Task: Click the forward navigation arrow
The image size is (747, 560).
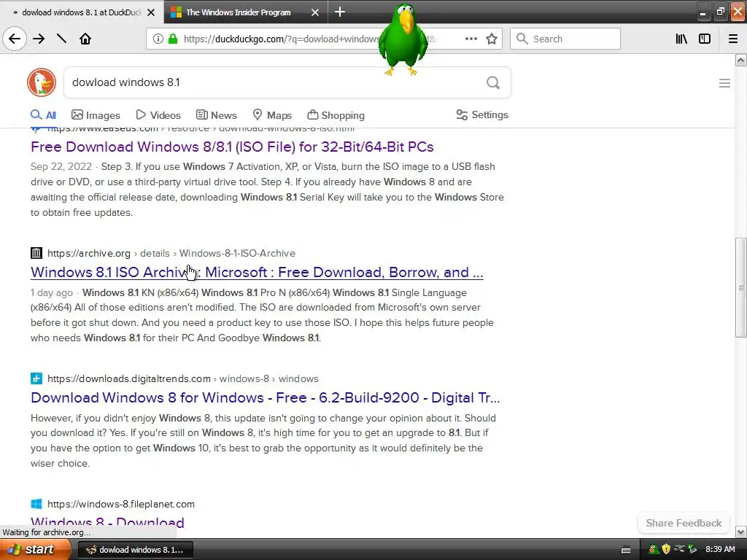Action: pyautogui.click(x=39, y=39)
